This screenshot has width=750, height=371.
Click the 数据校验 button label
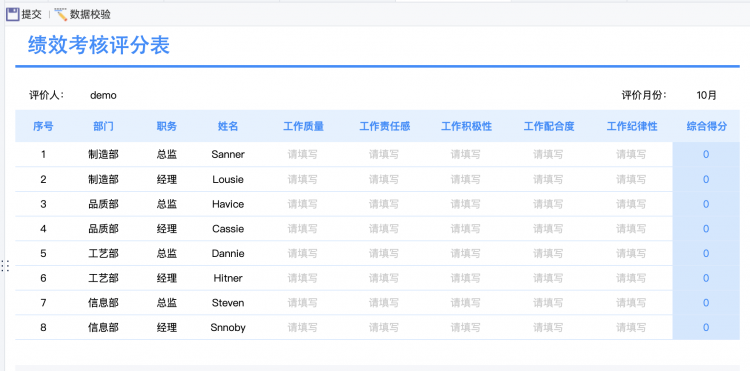90,14
